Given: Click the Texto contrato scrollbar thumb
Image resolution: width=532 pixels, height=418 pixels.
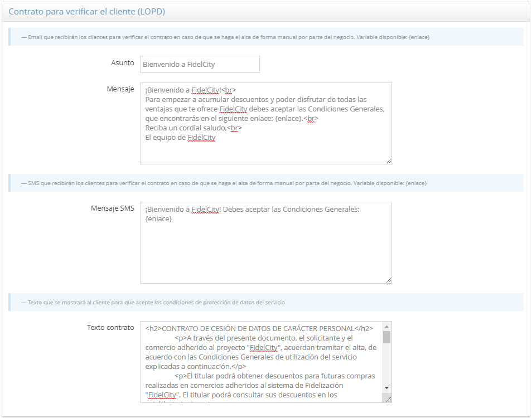Looking at the screenshot, I should 386,337.
